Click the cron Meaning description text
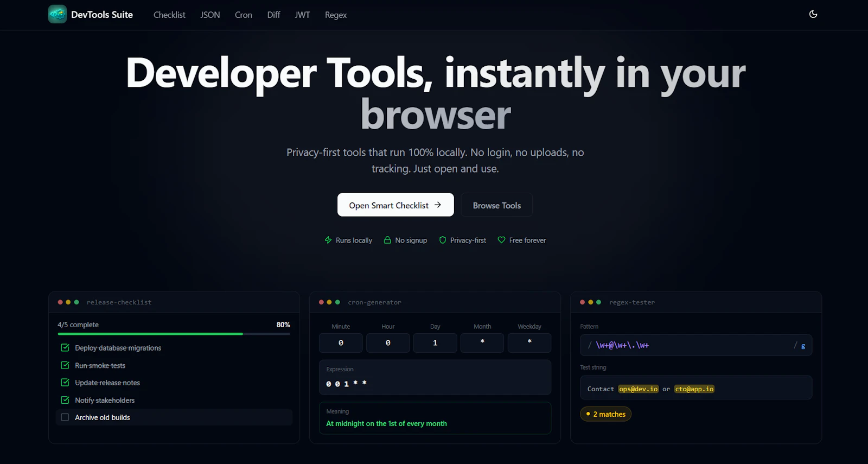Screen dimensions: 868x464 (x=386, y=423)
